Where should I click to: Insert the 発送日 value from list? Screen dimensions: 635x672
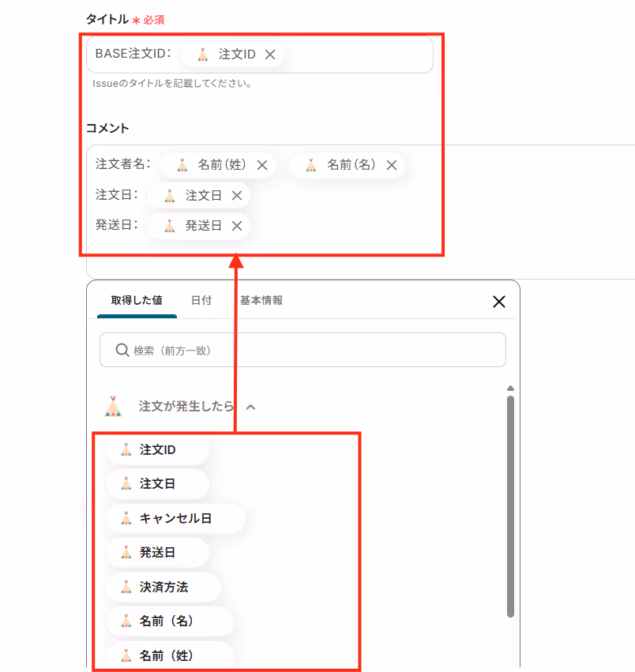tap(157, 553)
